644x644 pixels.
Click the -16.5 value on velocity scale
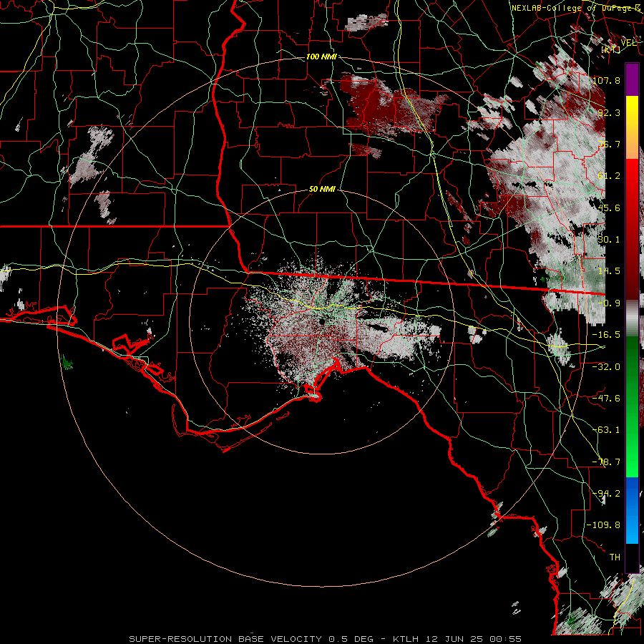(606, 335)
